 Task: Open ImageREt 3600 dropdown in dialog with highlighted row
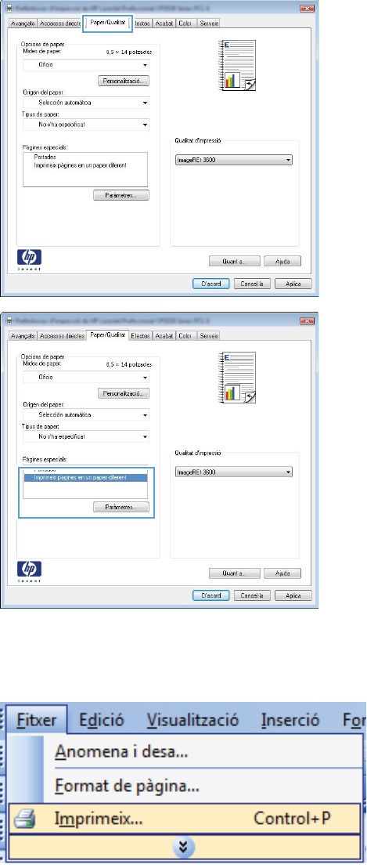(x=233, y=472)
